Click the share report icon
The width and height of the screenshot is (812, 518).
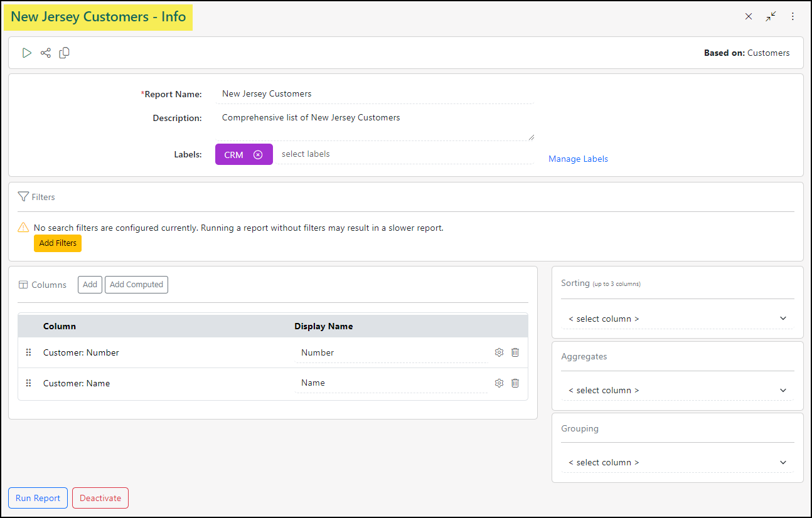[x=46, y=53]
